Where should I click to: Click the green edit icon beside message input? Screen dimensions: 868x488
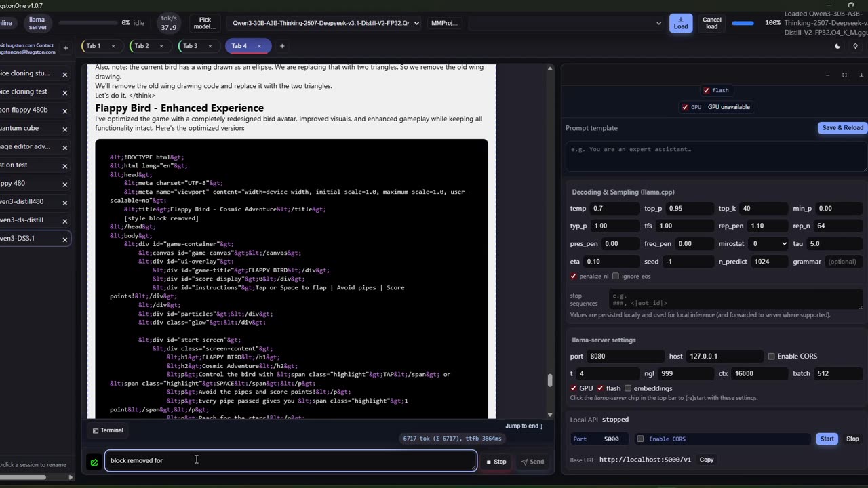pos(94,462)
